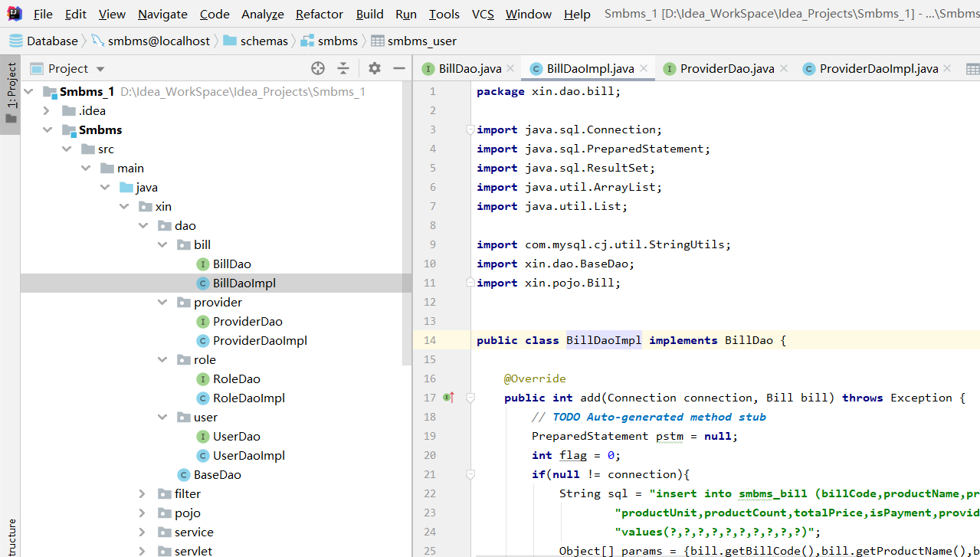980x557 pixels.
Task: Expand the service package
Action: coord(143,532)
